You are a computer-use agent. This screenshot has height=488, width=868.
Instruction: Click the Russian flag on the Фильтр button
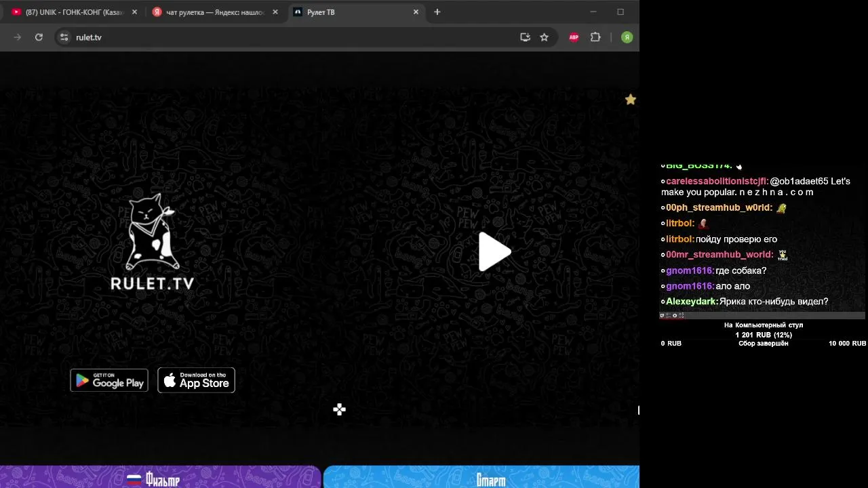click(134, 480)
